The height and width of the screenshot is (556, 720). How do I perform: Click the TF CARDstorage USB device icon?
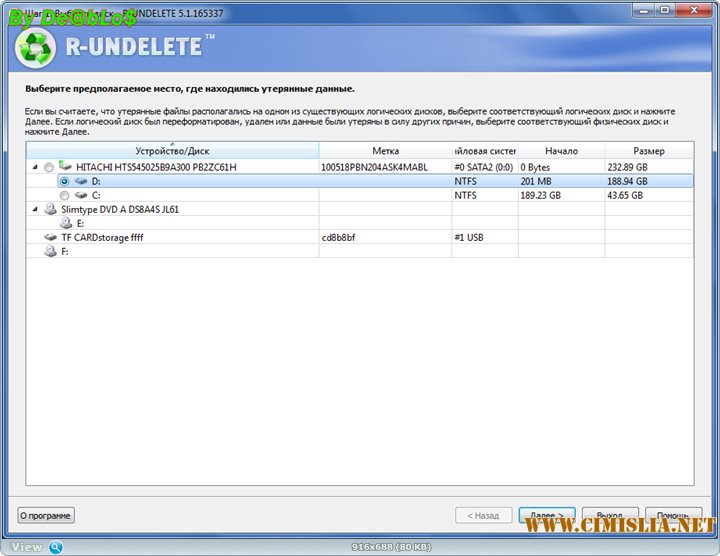click(x=50, y=238)
